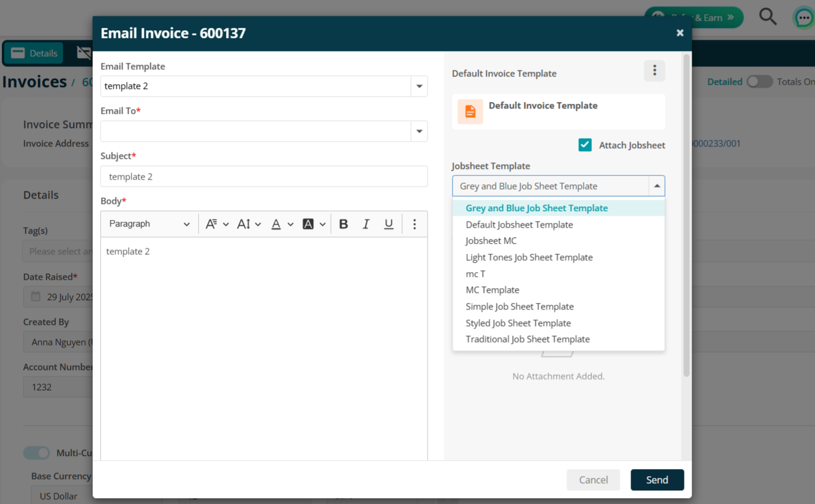Toggle the Detailed / Totals switch
The height and width of the screenshot is (504, 815).
(759, 82)
